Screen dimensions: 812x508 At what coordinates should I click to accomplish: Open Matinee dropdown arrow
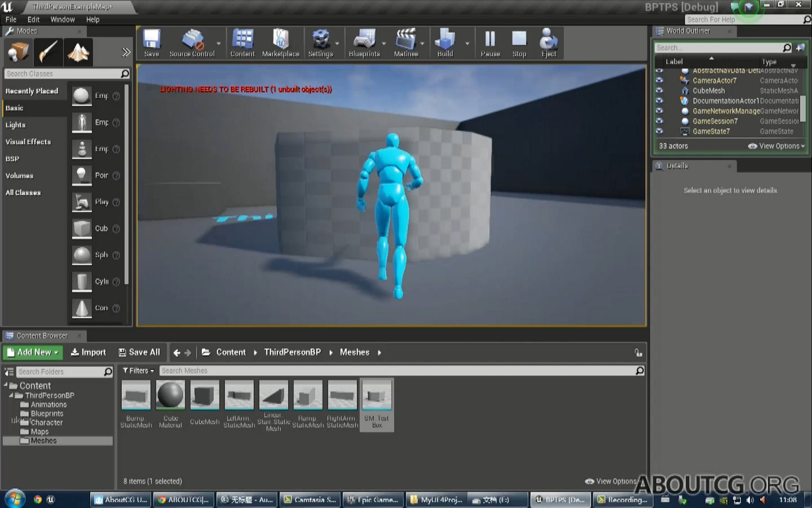pyautogui.click(x=422, y=43)
